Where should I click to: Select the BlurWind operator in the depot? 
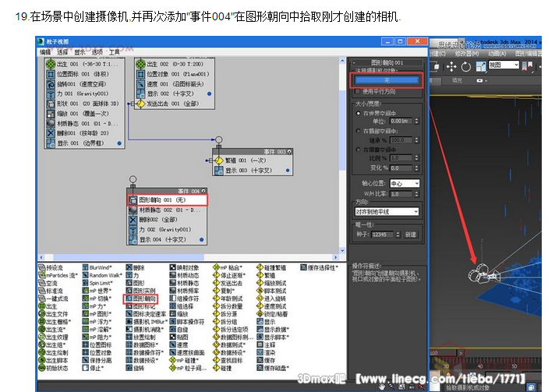pos(97,267)
